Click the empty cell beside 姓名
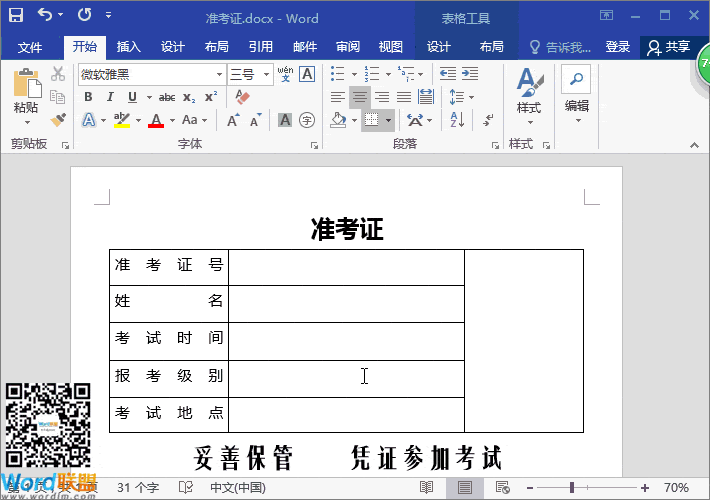 tap(346, 304)
